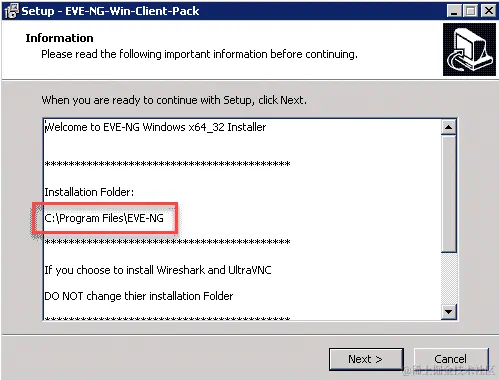499x380 pixels.
Task: Click the empty scrollbar track below the thumb
Action: click(x=449, y=278)
